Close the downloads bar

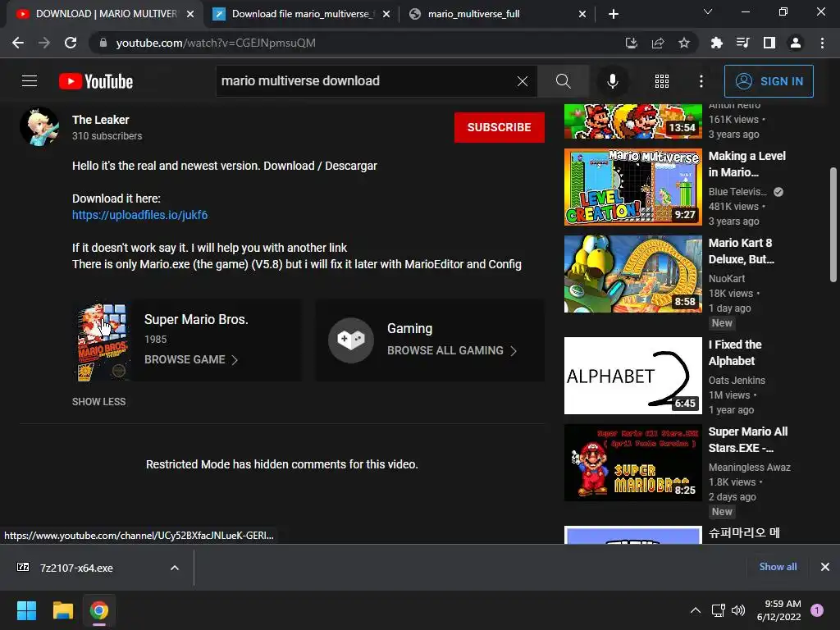point(825,567)
